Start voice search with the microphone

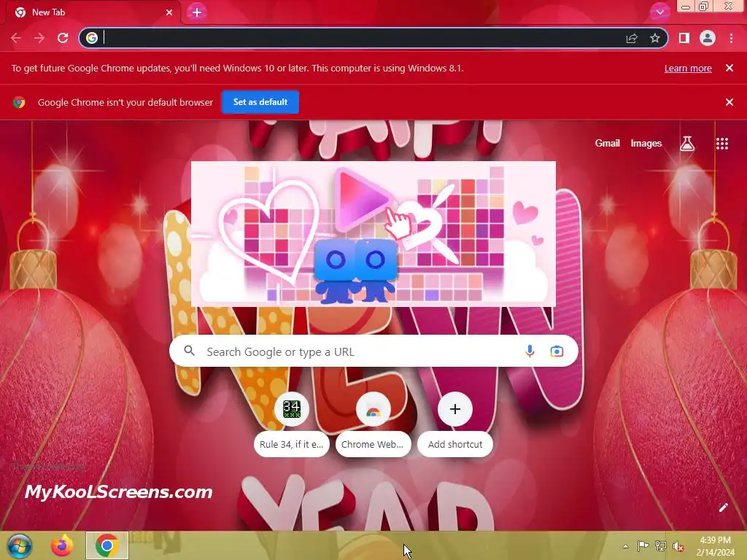point(530,351)
